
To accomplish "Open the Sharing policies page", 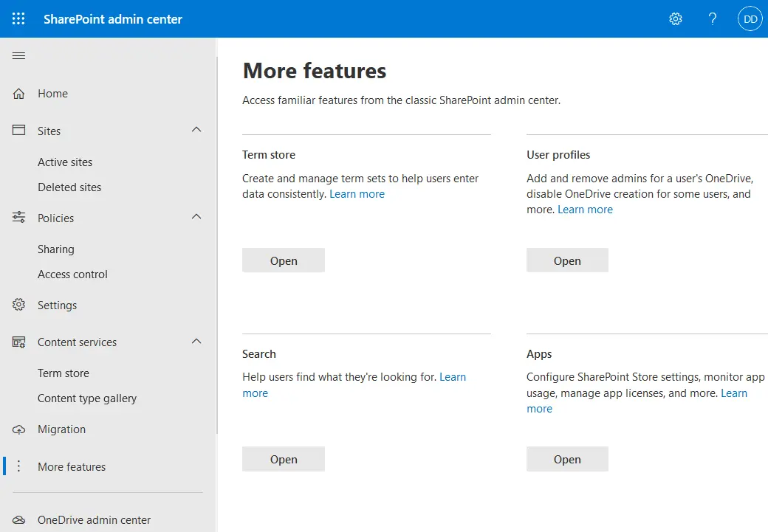I will coord(56,249).
